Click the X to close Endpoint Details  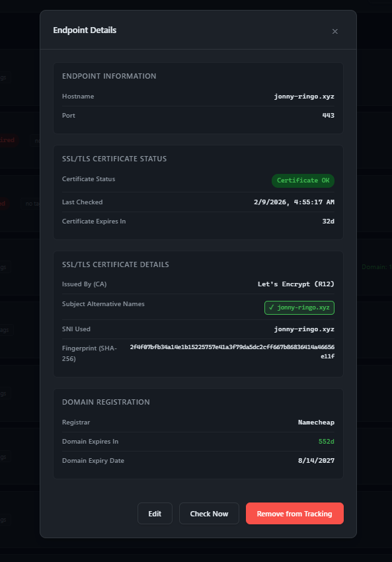(335, 31)
